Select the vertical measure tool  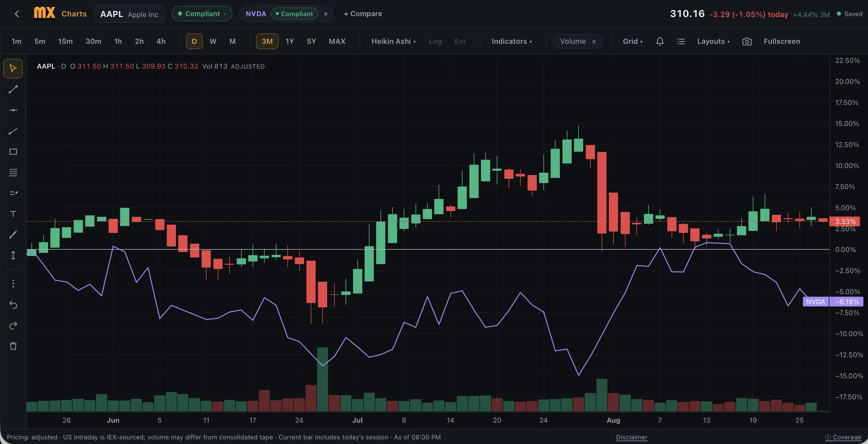pos(13,255)
